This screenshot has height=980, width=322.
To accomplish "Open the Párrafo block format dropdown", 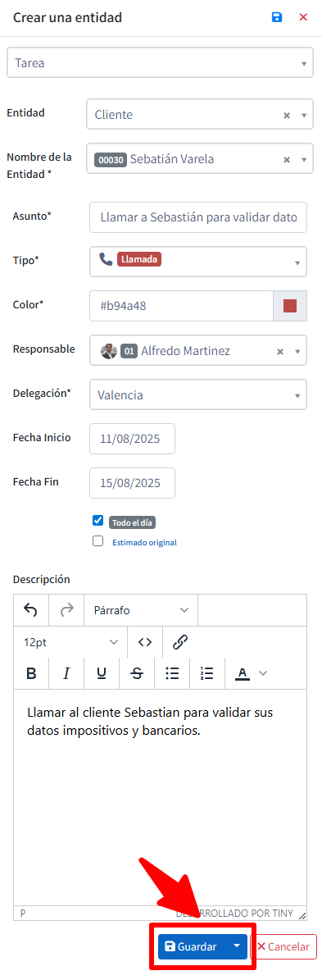I will (141, 609).
